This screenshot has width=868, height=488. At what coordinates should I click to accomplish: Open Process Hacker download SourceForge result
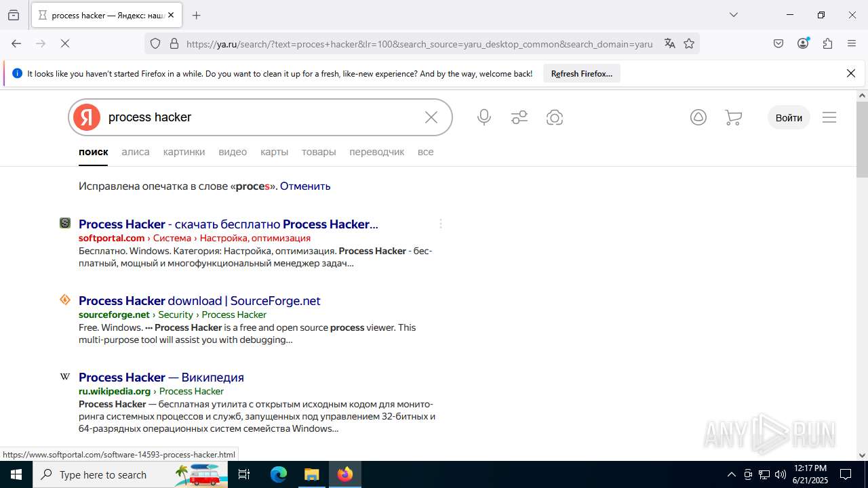click(x=199, y=300)
